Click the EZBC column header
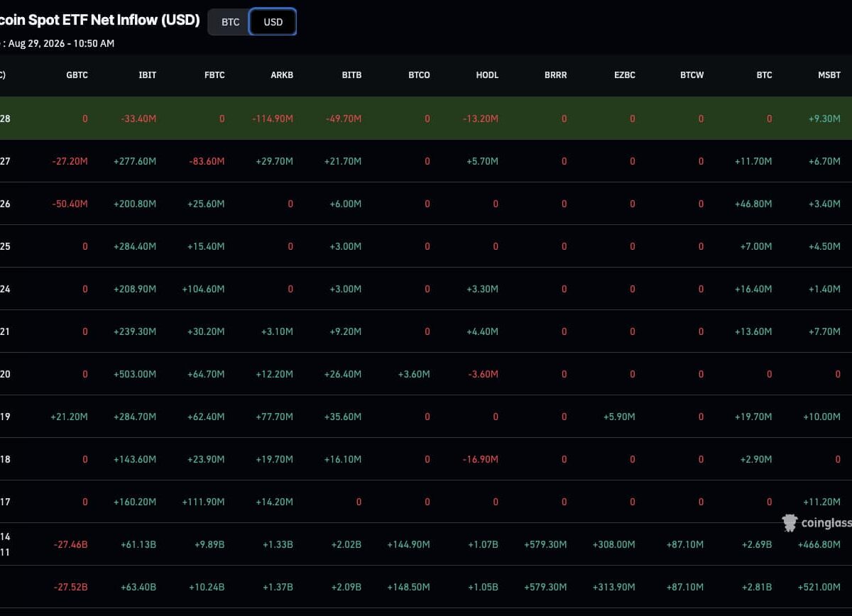852x616 pixels. [624, 75]
